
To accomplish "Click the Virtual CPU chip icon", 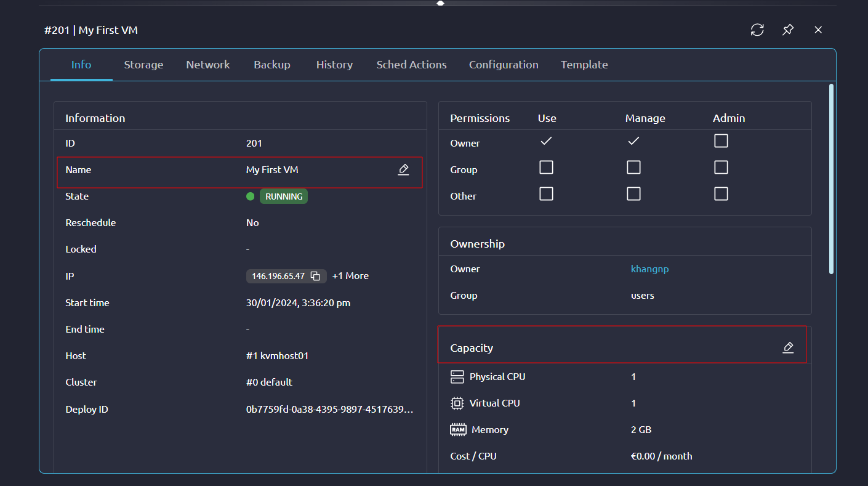I will 457,403.
